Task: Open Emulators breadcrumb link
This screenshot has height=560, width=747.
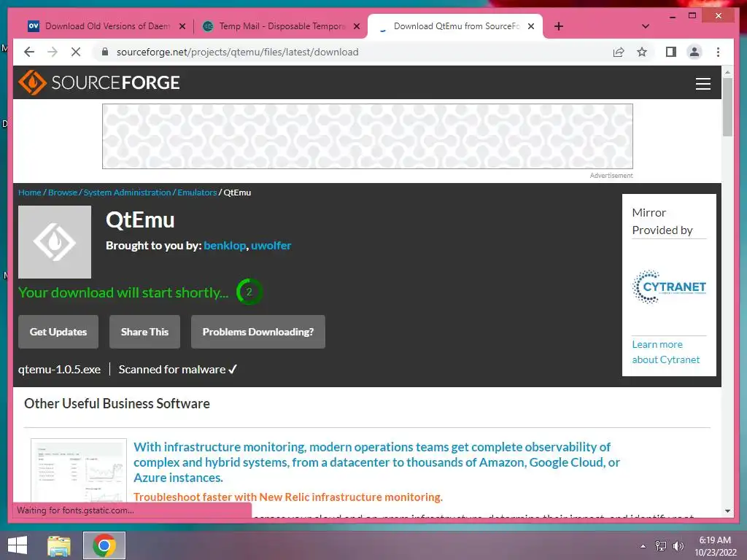Action: pyautogui.click(x=197, y=192)
